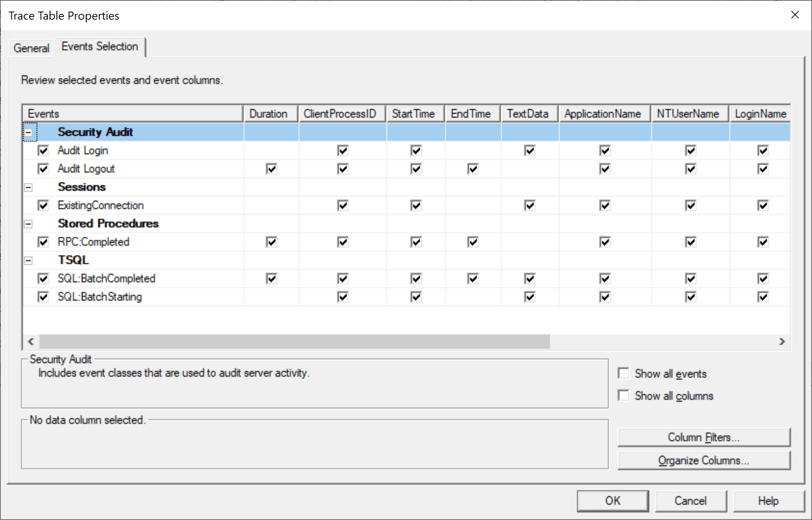
Task: Collapse the TSQL category
Action: pos(29,260)
